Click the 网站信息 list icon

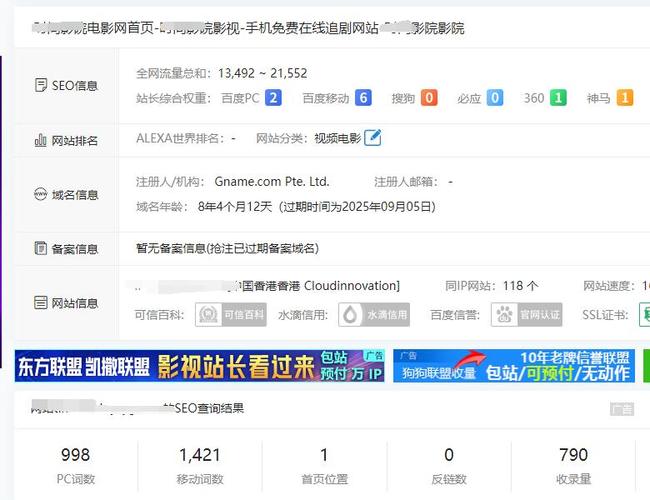(x=40, y=303)
